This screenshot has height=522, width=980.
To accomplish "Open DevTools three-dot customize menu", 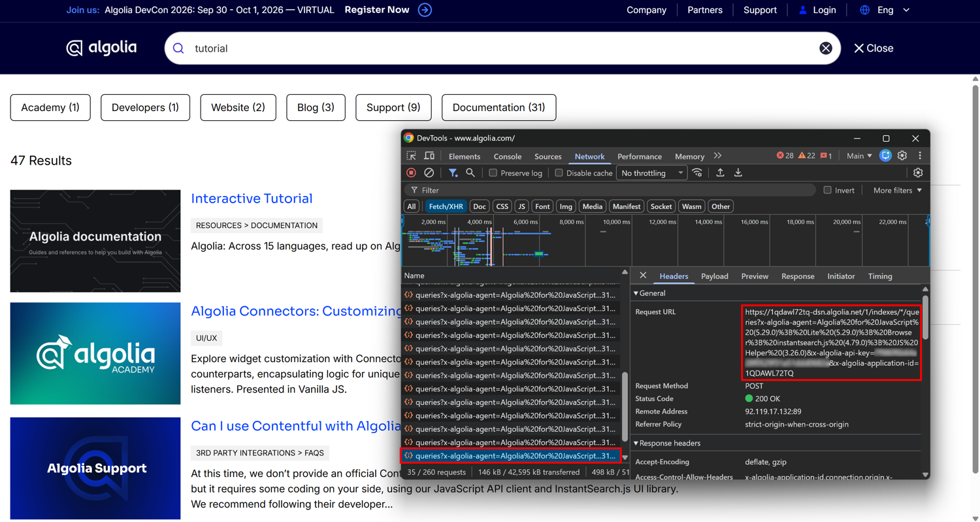I will click(x=920, y=155).
